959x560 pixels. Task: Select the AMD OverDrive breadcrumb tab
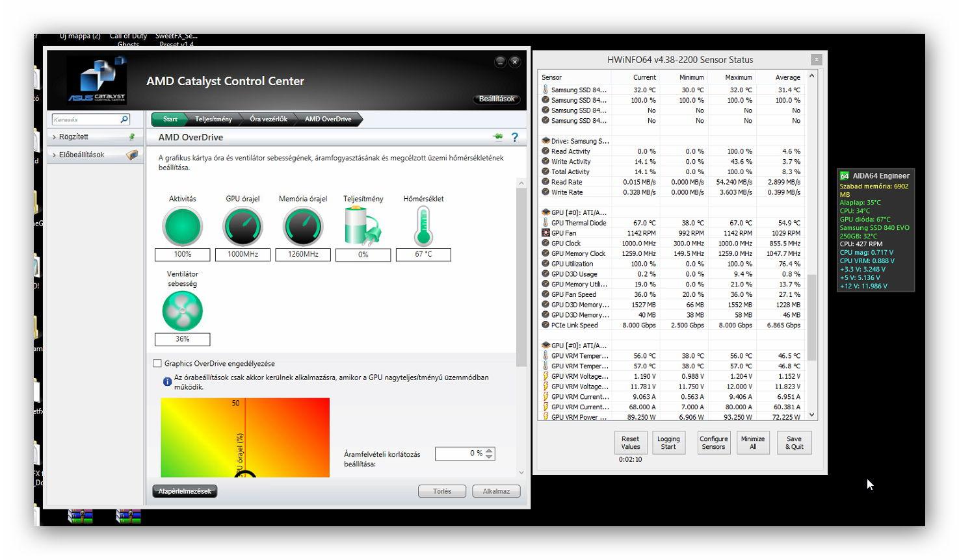(x=328, y=119)
